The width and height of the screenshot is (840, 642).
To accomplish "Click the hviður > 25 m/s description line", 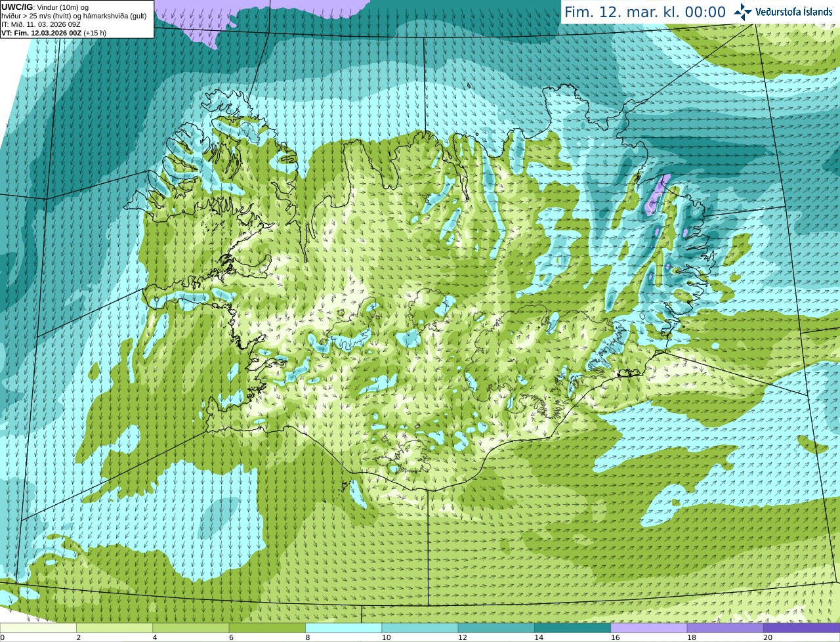I will click(x=74, y=16).
